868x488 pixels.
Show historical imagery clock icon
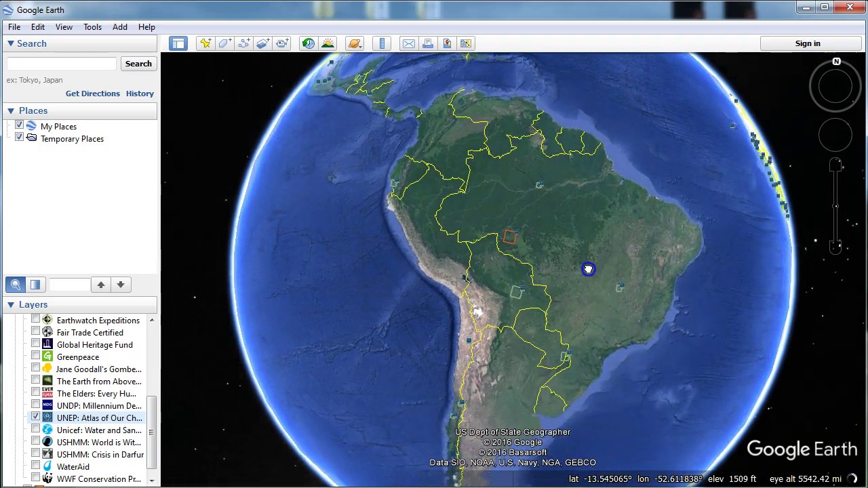tap(309, 43)
